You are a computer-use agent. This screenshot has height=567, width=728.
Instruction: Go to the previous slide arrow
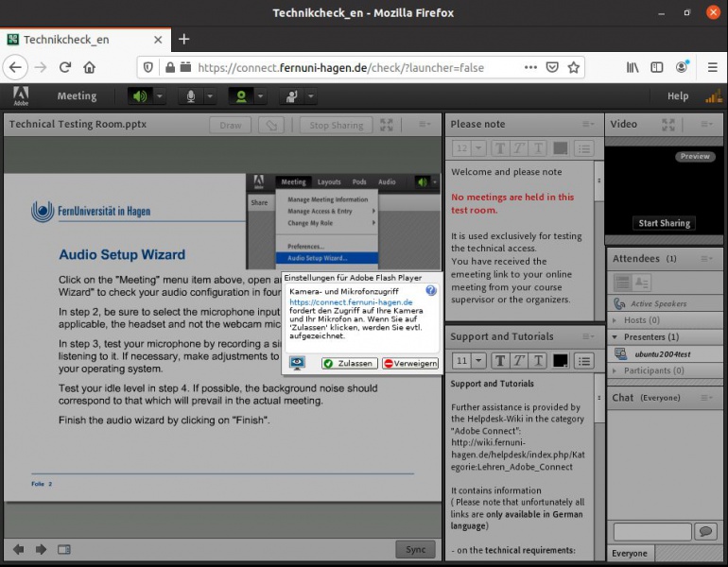[19, 549]
